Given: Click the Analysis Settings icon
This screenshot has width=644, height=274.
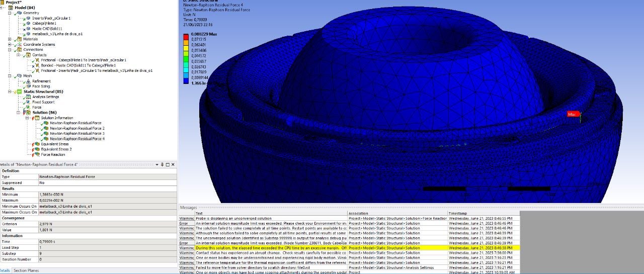Looking at the screenshot, I should [28, 97].
